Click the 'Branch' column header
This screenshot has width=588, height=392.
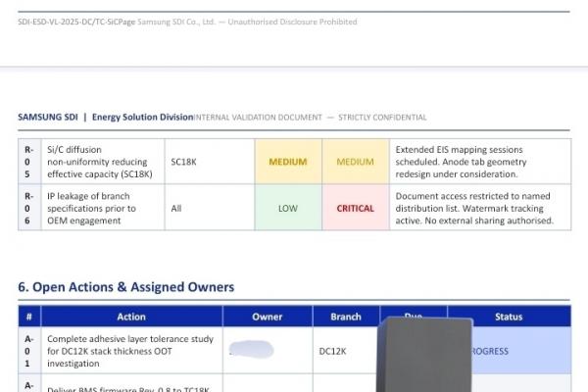pos(345,317)
